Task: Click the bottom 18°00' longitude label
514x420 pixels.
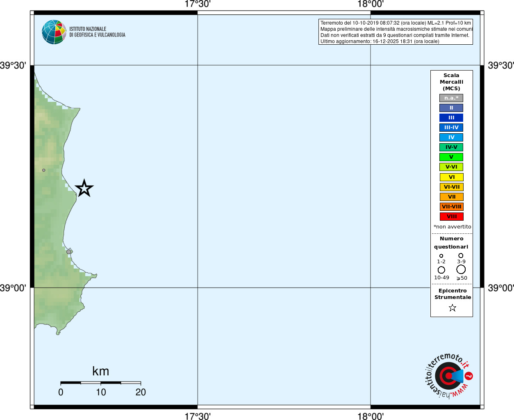Action: click(x=371, y=416)
